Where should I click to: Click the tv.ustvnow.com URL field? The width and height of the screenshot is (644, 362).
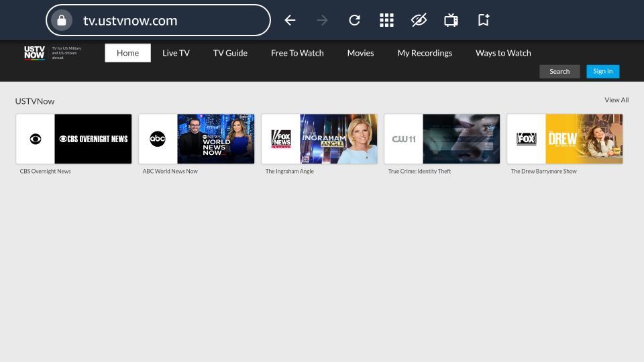point(158,20)
